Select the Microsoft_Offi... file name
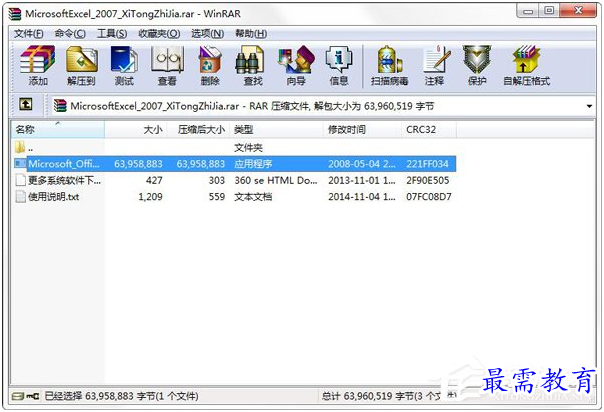 pyautogui.click(x=64, y=164)
